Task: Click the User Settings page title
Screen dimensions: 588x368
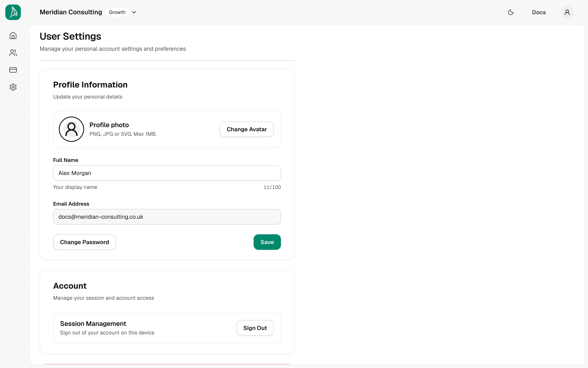Action: click(70, 37)
